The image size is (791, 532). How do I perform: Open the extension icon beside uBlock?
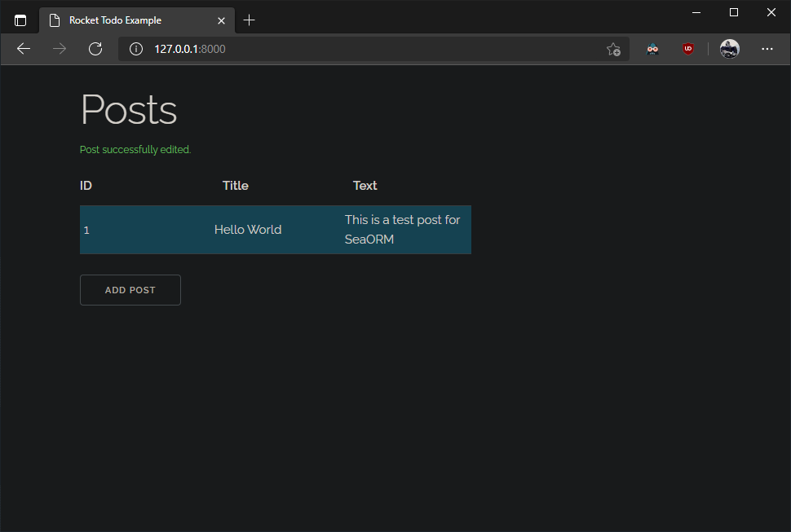tap(652, 49)
